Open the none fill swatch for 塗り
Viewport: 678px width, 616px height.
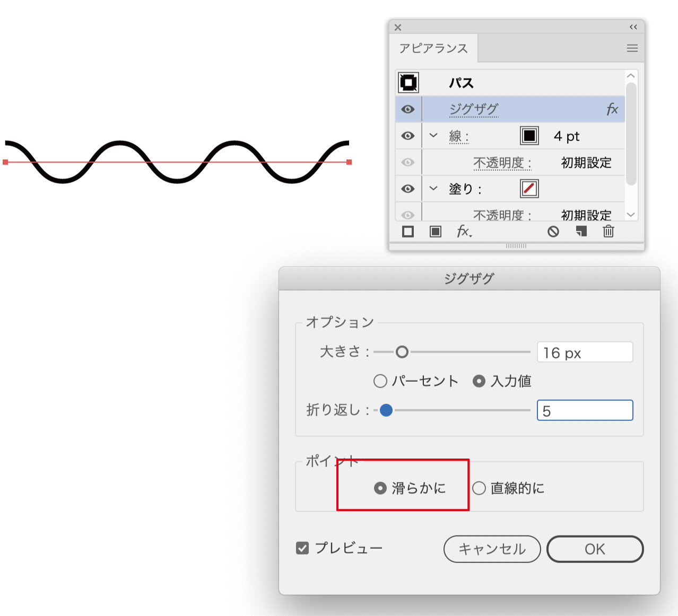(x=529, y=189)
